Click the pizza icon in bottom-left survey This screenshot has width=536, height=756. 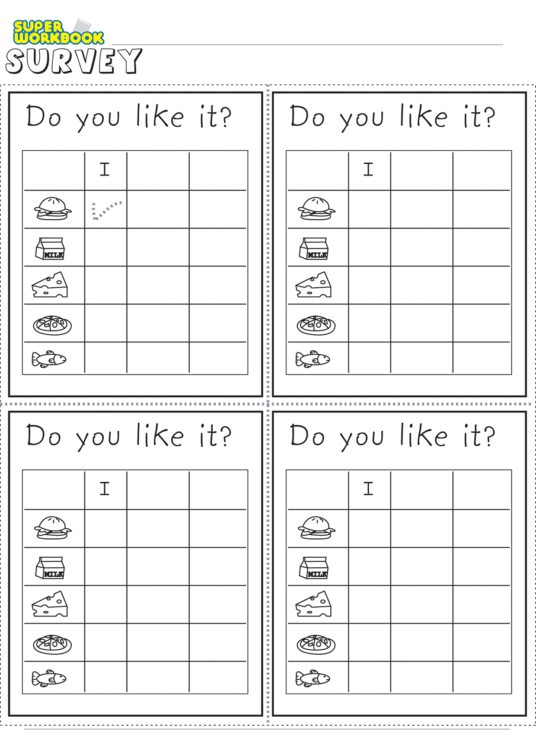(52, 644)
